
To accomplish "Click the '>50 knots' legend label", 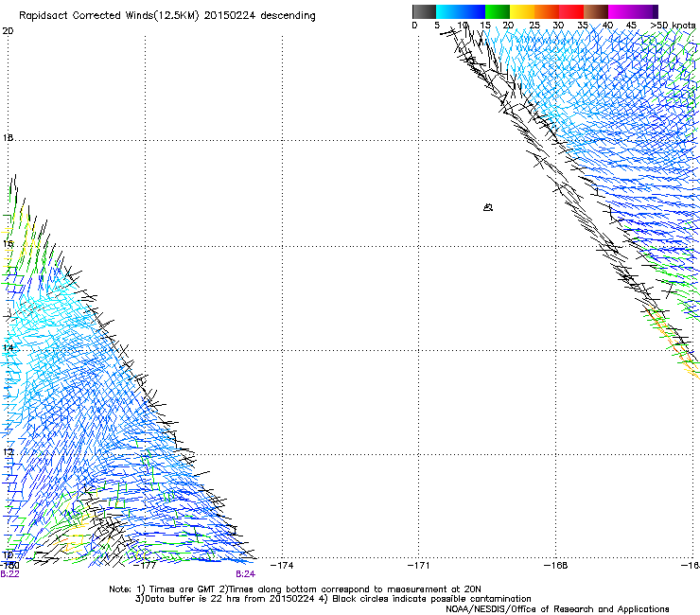I will (673, 26).
